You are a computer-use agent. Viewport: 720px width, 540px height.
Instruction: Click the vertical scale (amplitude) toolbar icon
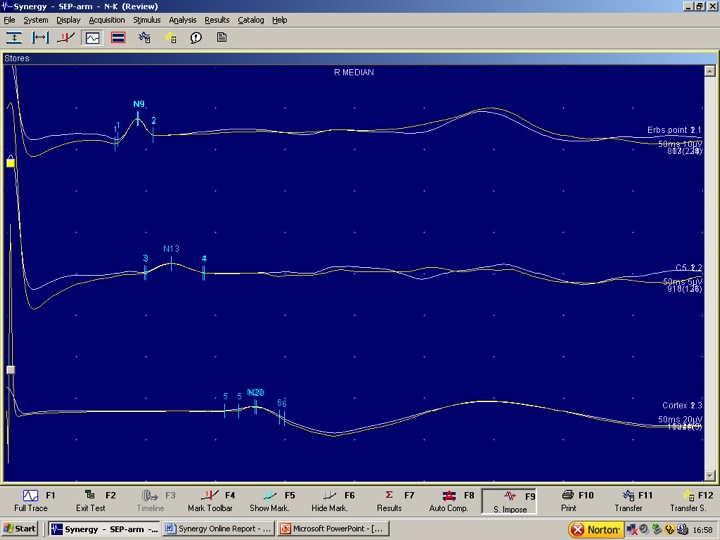coord(14,38)
